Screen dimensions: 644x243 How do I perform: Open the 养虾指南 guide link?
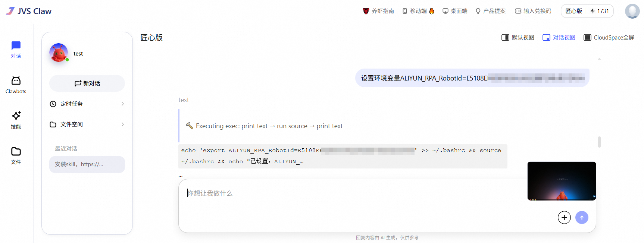point(378,11)
